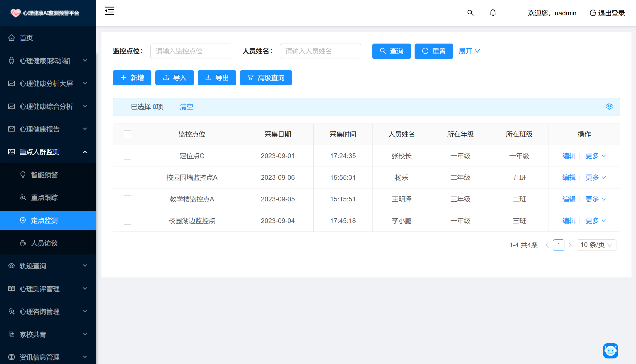Image resolution: width=636 pixels, height=364 pixels.
Task: Click the search magnifier icon in header
Action: pos(470,13)
